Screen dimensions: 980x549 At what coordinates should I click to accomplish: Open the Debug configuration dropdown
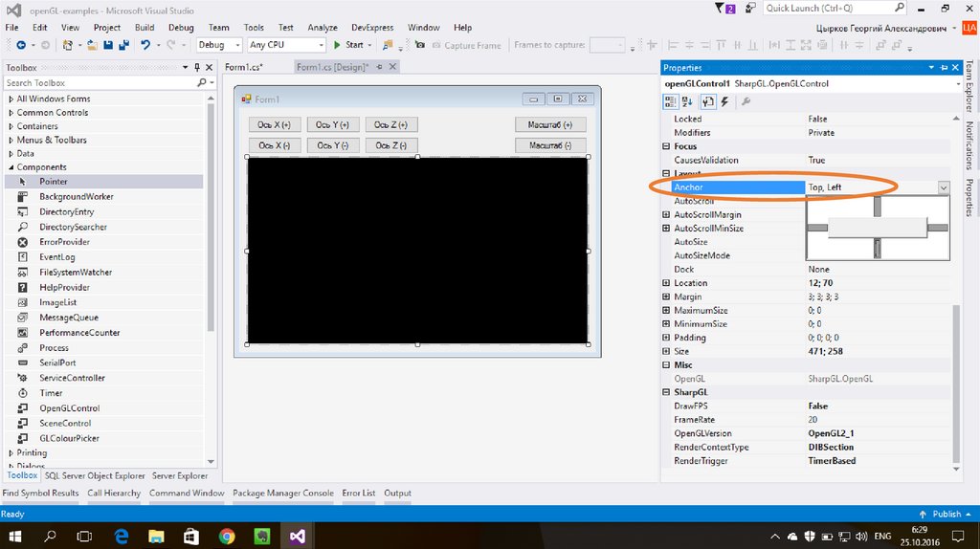pyautogui.click(x=218, y=45)
